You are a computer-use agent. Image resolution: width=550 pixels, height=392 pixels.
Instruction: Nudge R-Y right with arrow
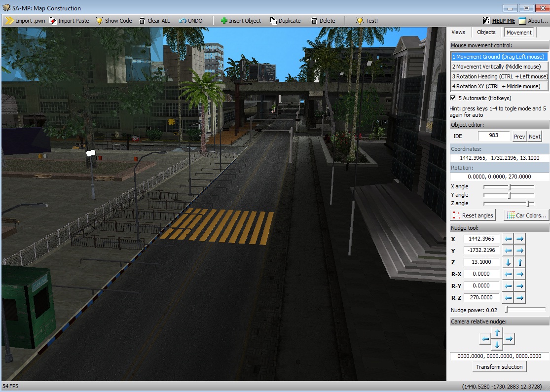click(x=520, y=286)
